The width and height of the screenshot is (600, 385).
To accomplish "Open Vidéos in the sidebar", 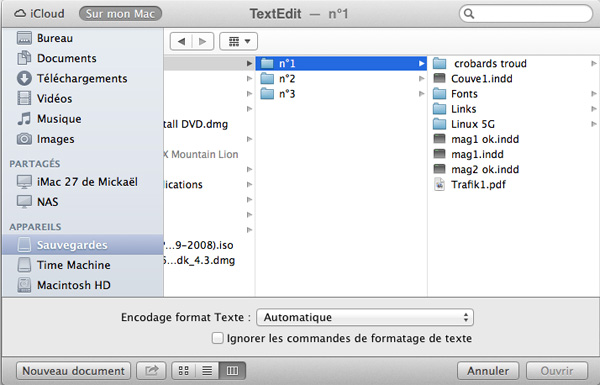I will tap(82, 98).
